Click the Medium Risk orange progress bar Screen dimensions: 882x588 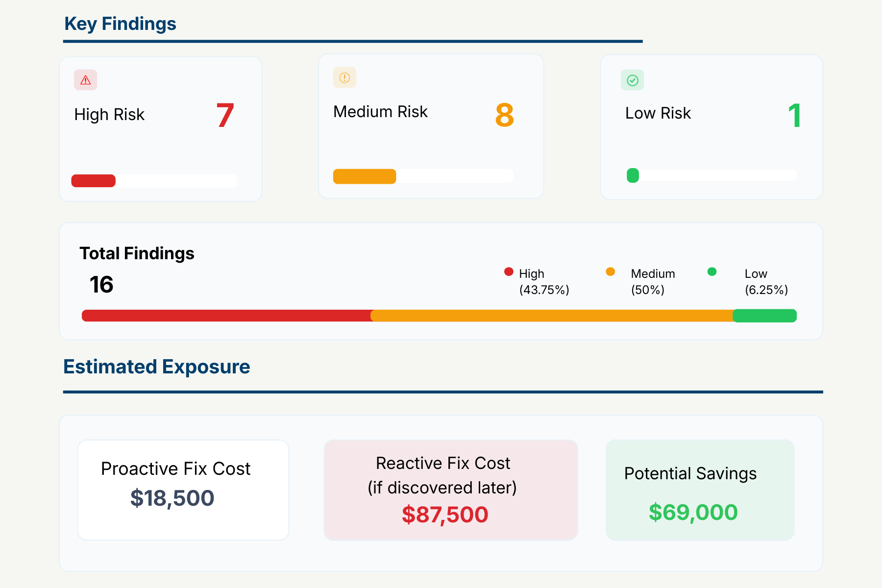[x=365, y=176]
